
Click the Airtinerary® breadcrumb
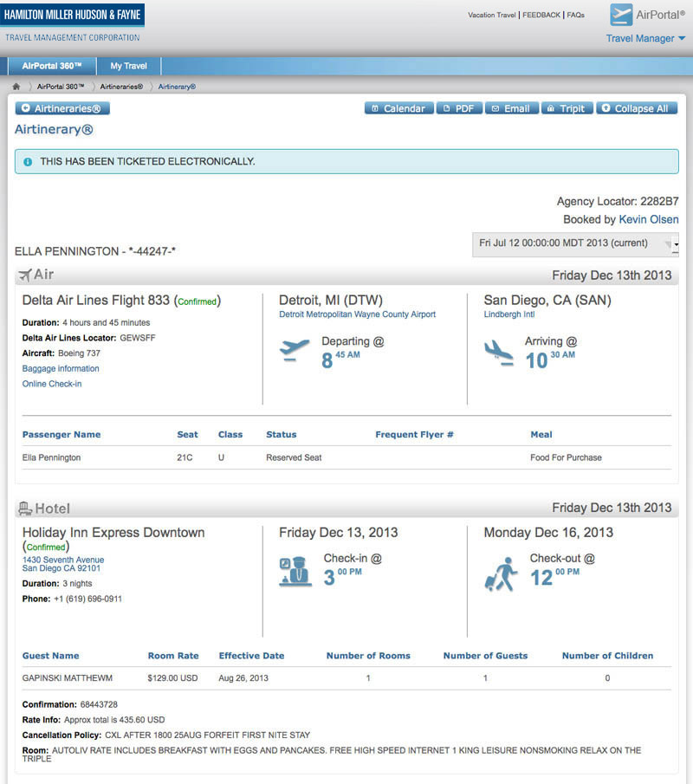177,87
